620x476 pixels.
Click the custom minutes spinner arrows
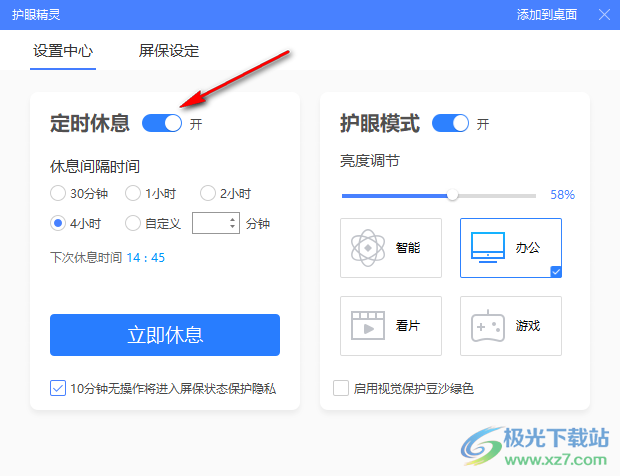[x=233, y=223]
